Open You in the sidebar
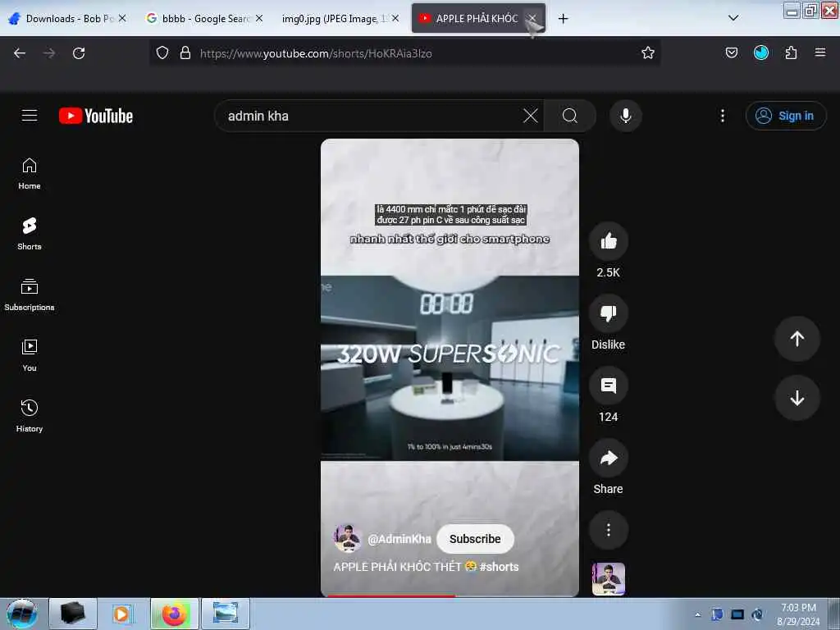This screenshot has width=840, height=630. pos(30,356)
